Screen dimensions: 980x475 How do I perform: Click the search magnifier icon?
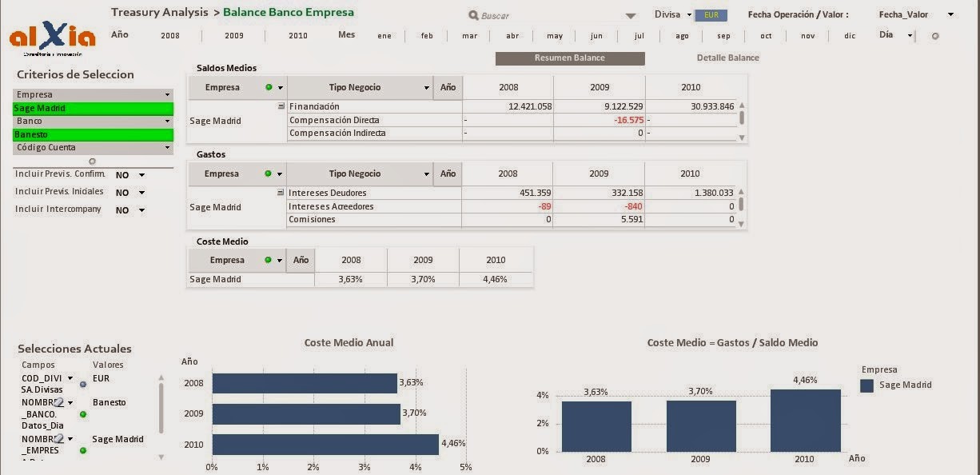(473, 15)
